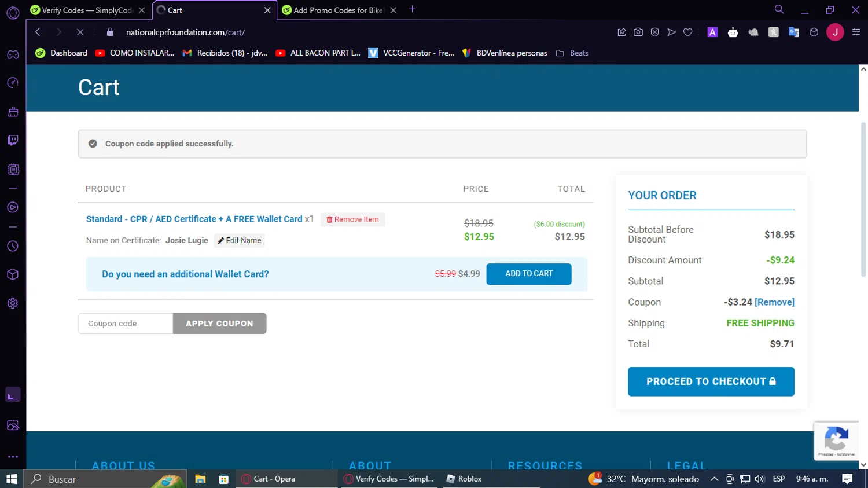
Task: Remove Item from the cart
Action: [x=353, y=219]
